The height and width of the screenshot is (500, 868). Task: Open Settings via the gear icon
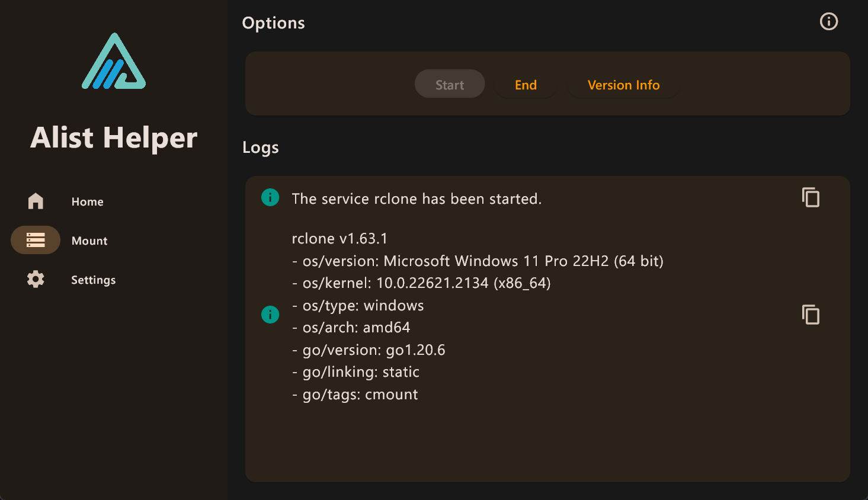pos(36,279)
